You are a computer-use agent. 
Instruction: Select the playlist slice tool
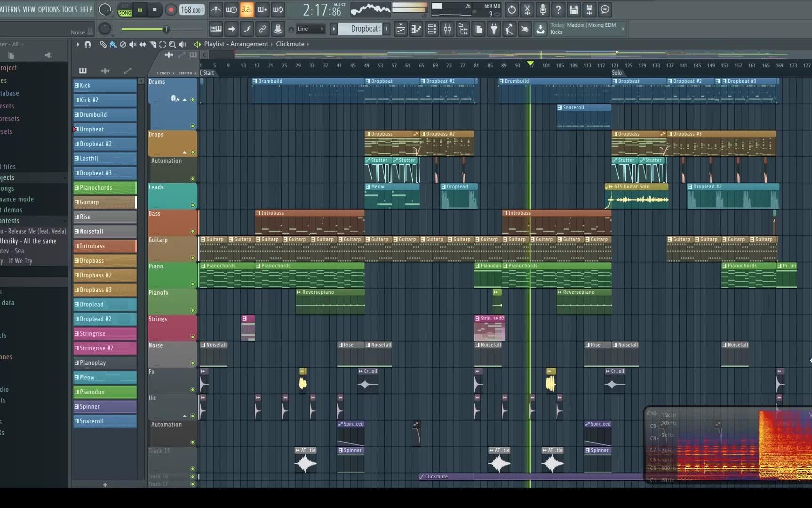[x=153, y=44]
